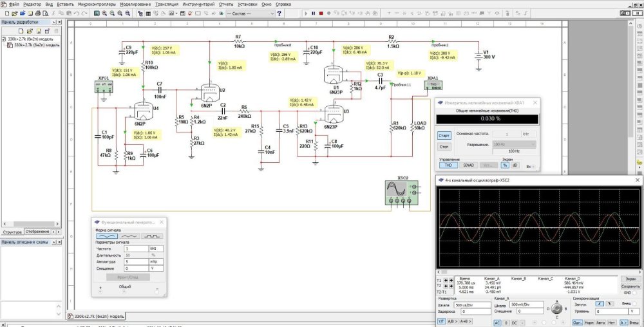Enable the GND radio button in oscilloscope

633,292
